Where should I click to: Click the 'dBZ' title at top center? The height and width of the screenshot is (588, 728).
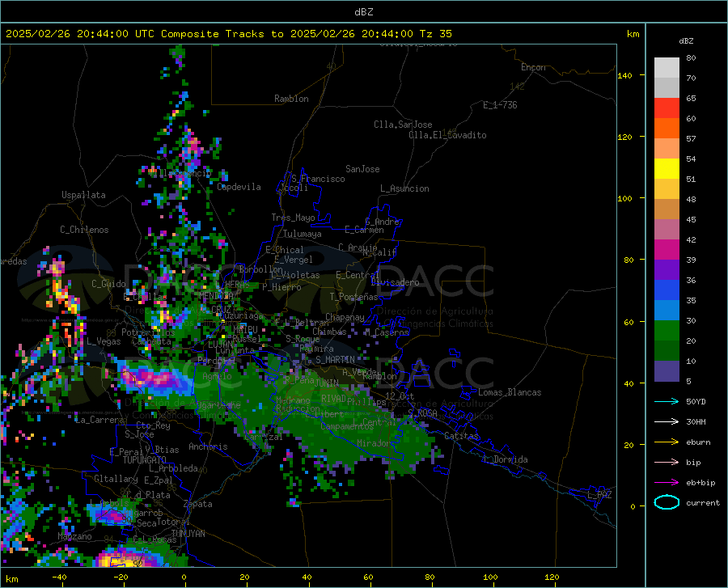pos(363,12)
